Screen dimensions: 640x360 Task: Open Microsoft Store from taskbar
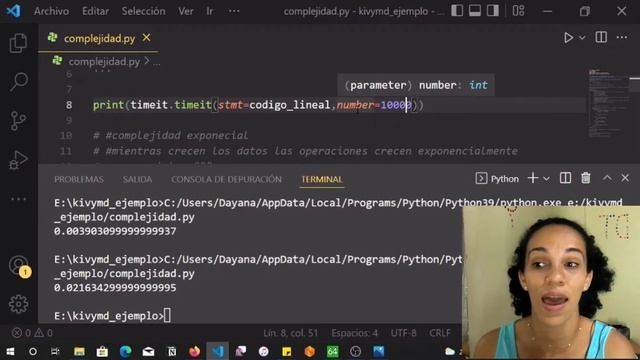pyautogui.click(x=102, y=351)
